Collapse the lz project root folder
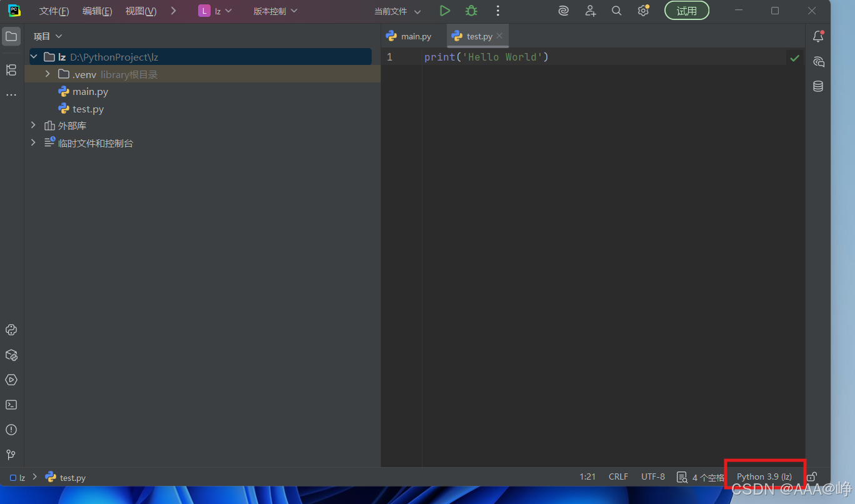 point(34,57)
